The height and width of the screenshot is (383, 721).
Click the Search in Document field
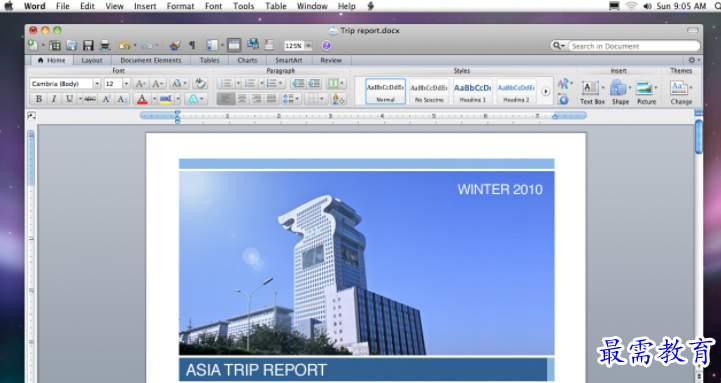pos(634,46)
